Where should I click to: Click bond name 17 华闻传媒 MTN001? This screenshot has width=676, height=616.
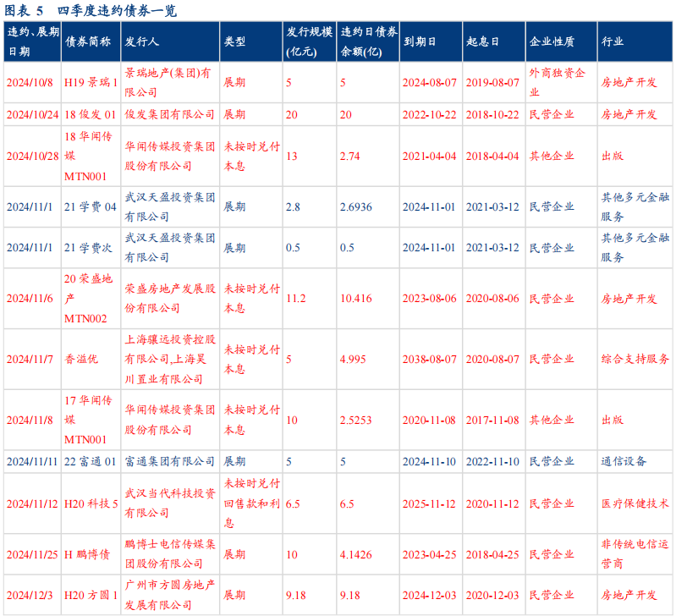coord(88,420)
